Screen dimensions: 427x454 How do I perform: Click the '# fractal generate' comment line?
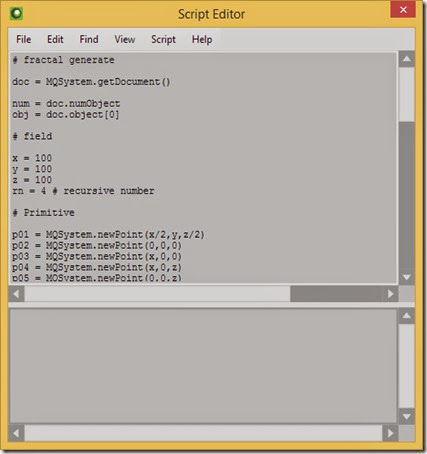click(x=63, y=60)
